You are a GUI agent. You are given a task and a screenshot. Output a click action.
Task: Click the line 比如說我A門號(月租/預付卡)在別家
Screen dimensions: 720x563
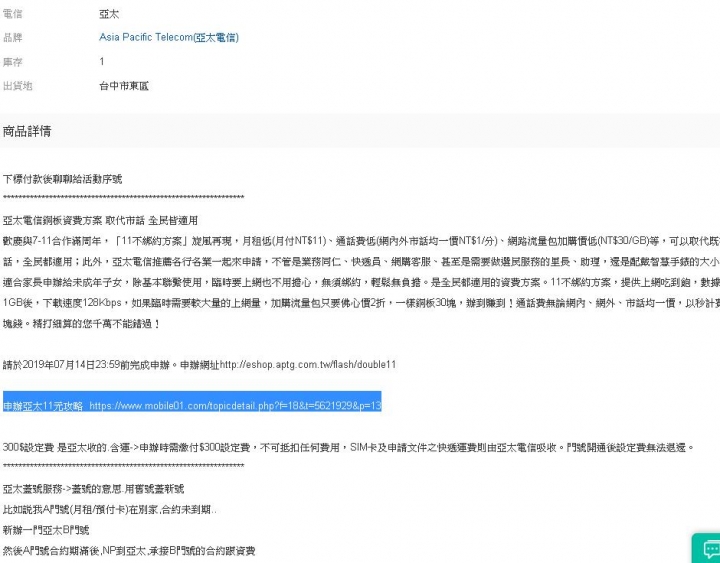[109, 509]
